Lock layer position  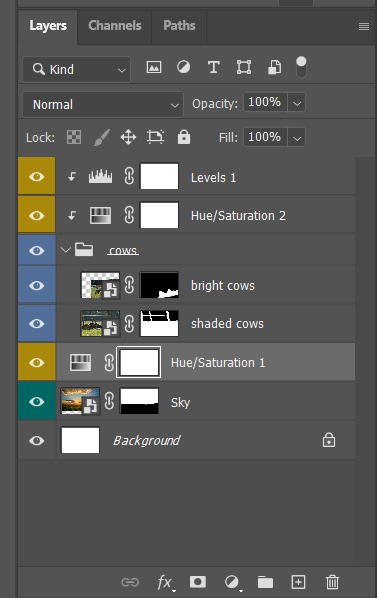click(x=128, y=137)
